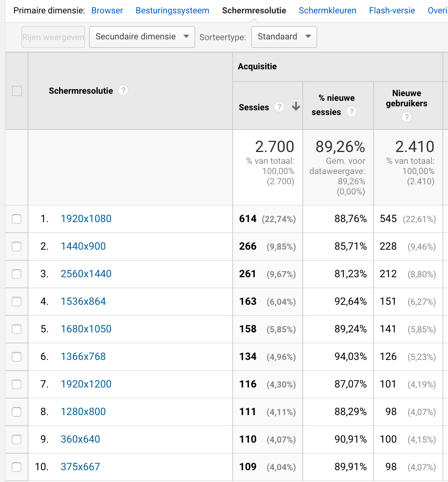Viewport: 448px width, 482px height.
Task: Click the 360x640 resolution link
Action: click(x=80, y=439)
